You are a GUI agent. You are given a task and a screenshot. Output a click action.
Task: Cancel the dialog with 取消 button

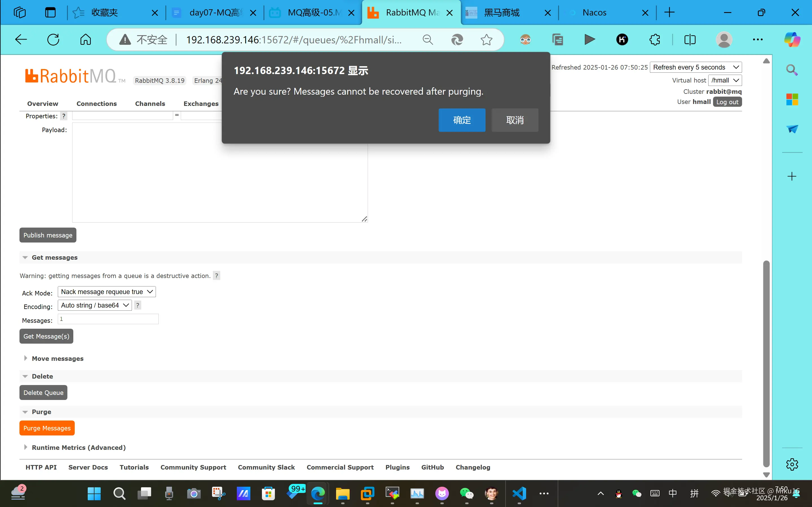click(515, 120)
